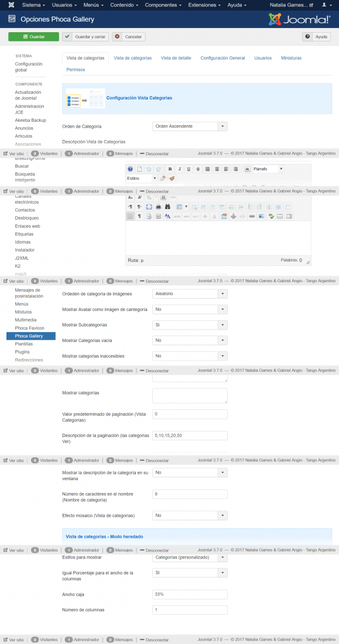
Task: Open Mostrar Avatar como imágen dropdown
Action: coord(190,309)
